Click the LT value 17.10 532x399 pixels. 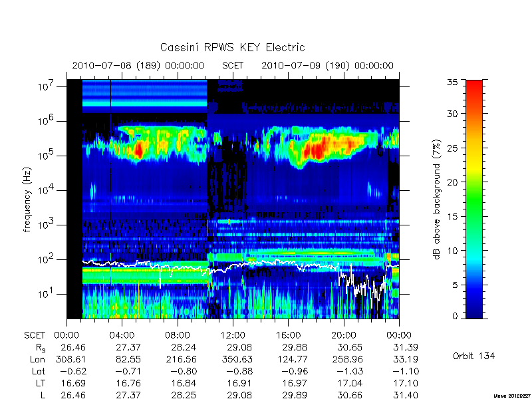click(x=405, y=383)
